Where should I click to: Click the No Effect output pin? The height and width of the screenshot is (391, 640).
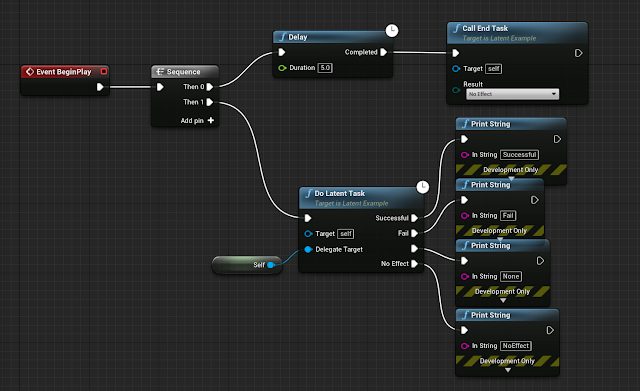point(415,264)
